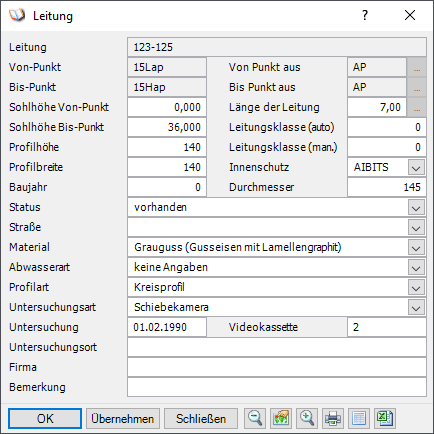Click the zoom in magnifier icon

(307, 418)
